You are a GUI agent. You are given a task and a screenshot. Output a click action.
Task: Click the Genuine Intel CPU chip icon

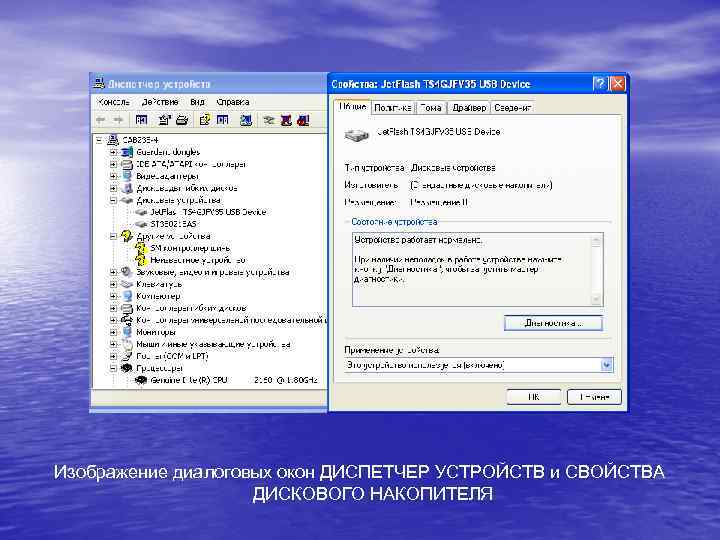[x=141, y=380]
